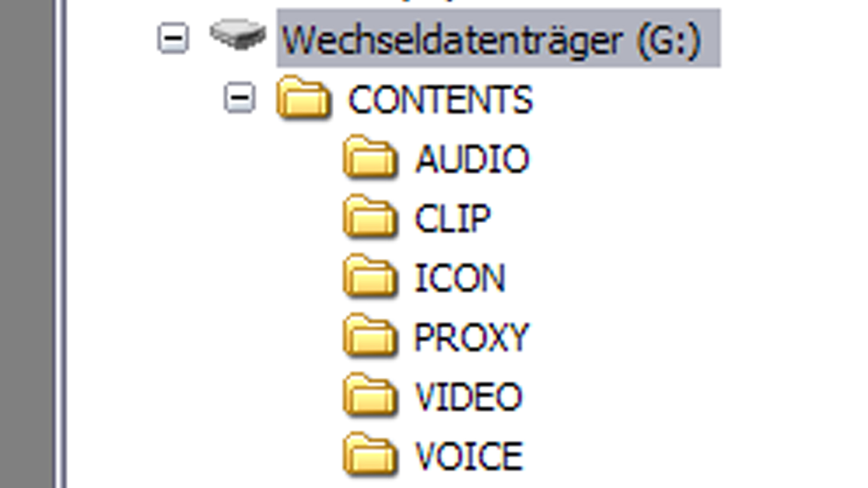
Task: Click the removable drive icon for G:
Action: (238, 34)
